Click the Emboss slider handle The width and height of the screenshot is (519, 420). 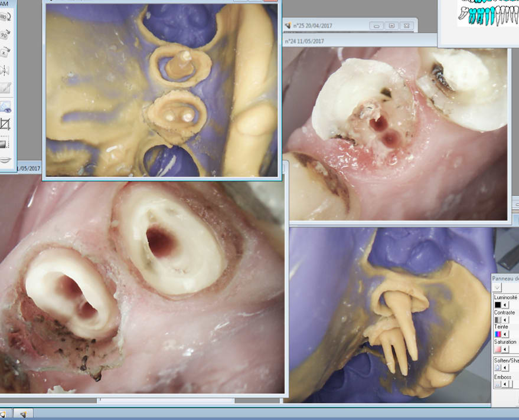click(x=511, y=384)
